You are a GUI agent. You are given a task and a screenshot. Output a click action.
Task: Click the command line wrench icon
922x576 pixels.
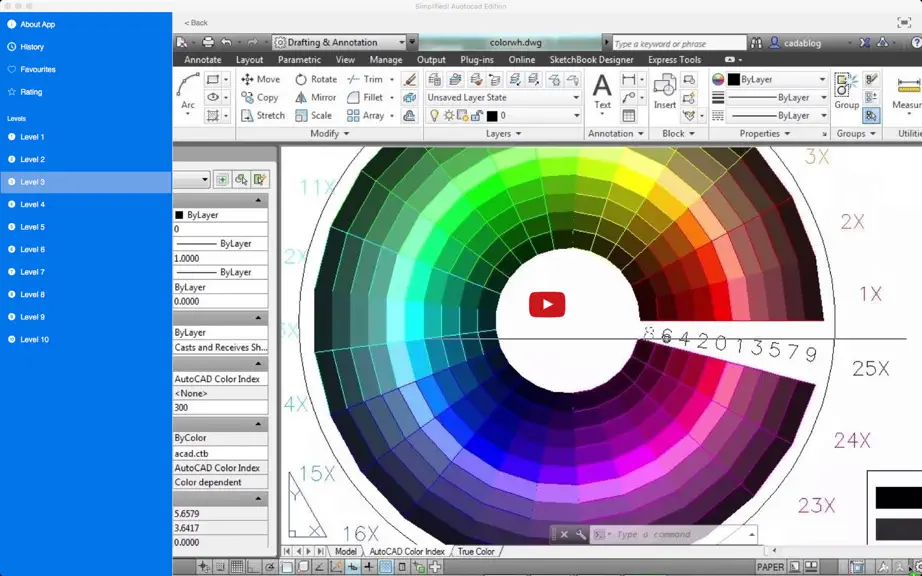pos(581,534)
